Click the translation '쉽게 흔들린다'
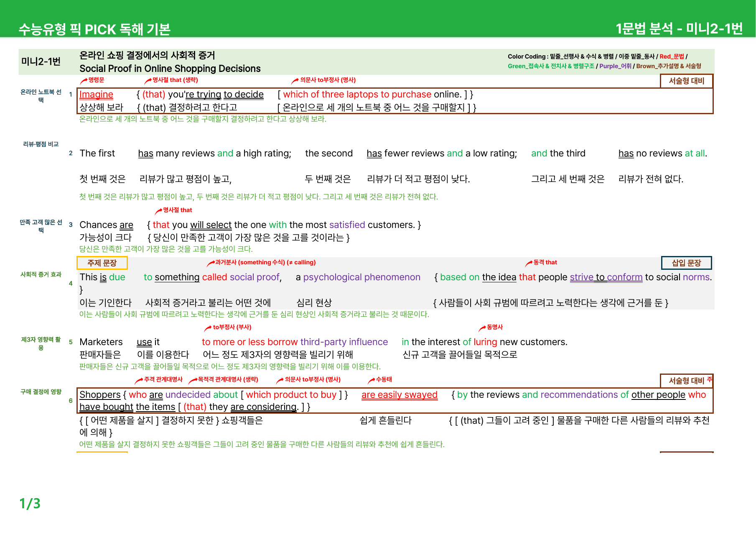 (x=386, y=420)
